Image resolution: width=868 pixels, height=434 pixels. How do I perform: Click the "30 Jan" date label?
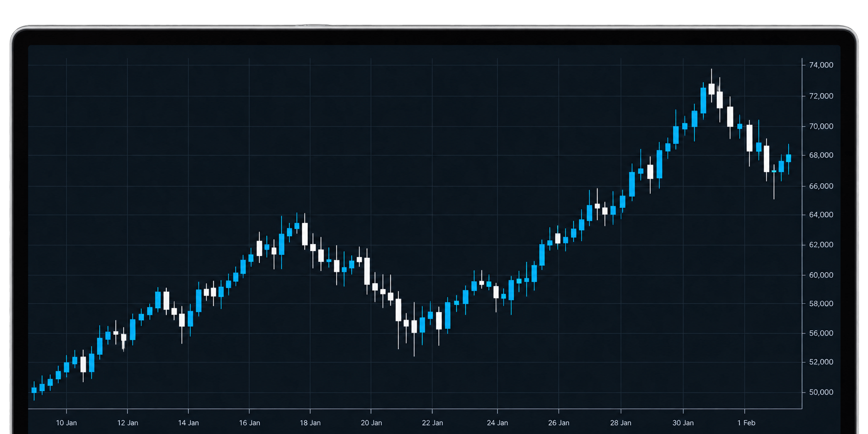[x=683, y=423]
